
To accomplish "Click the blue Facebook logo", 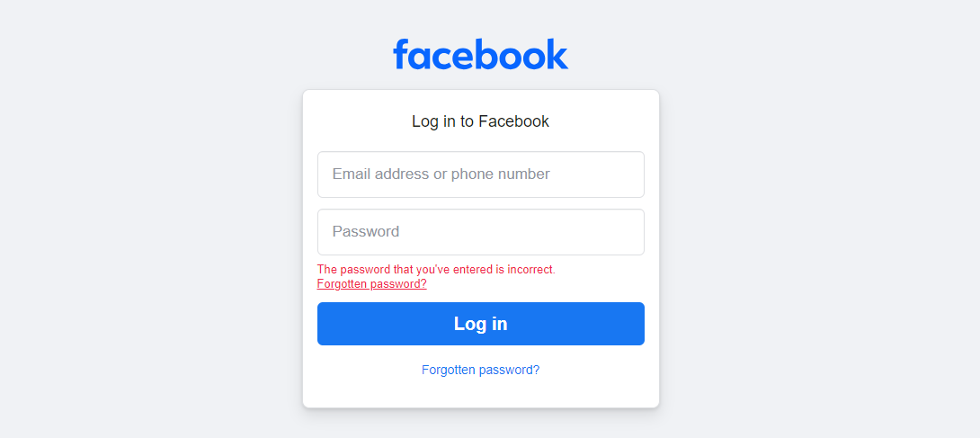I will click(480, 55).
